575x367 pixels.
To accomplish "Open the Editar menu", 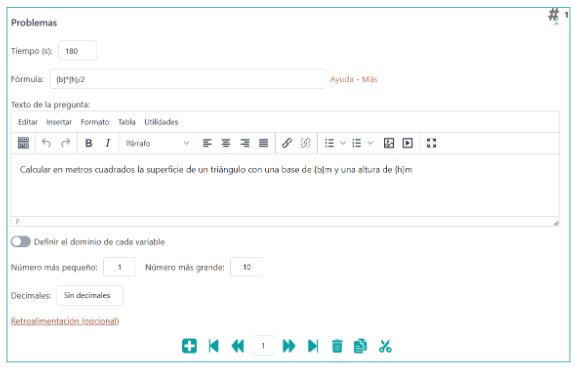I will click(28, 122).
